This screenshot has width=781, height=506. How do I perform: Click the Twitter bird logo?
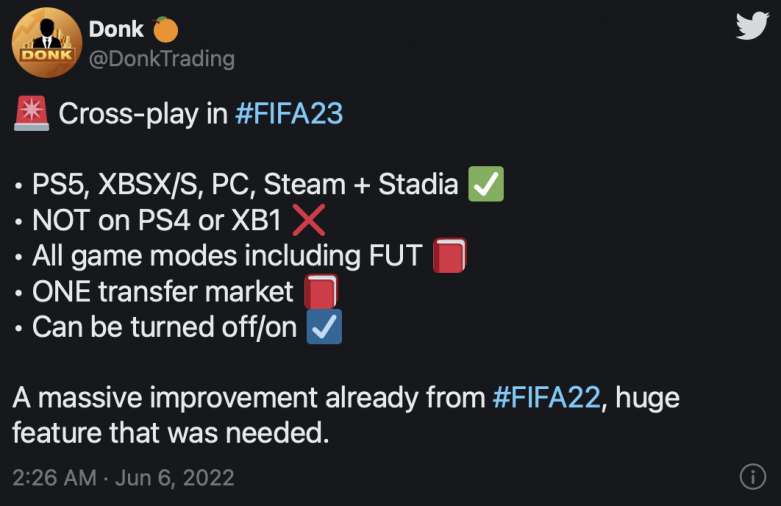coord(751,26)
